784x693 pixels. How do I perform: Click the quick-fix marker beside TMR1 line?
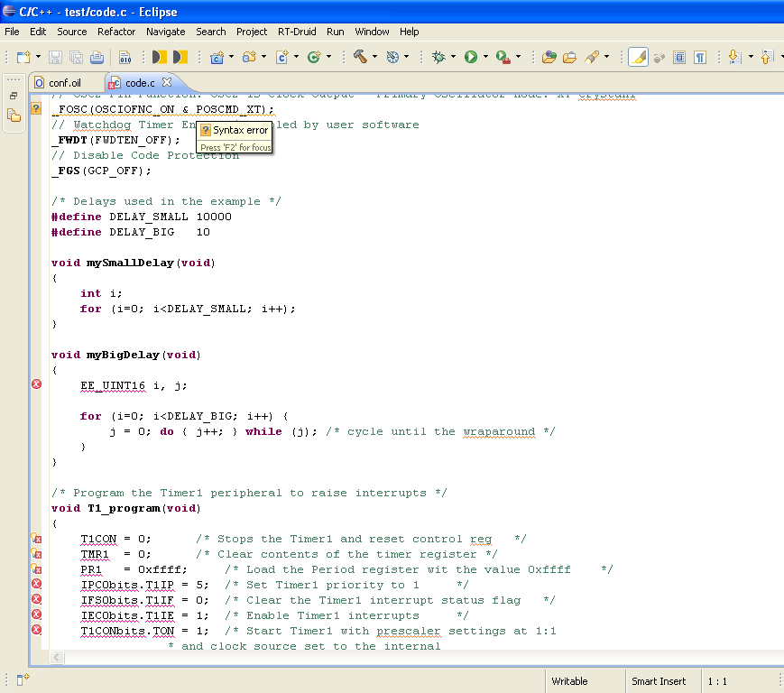click(36, 553)
